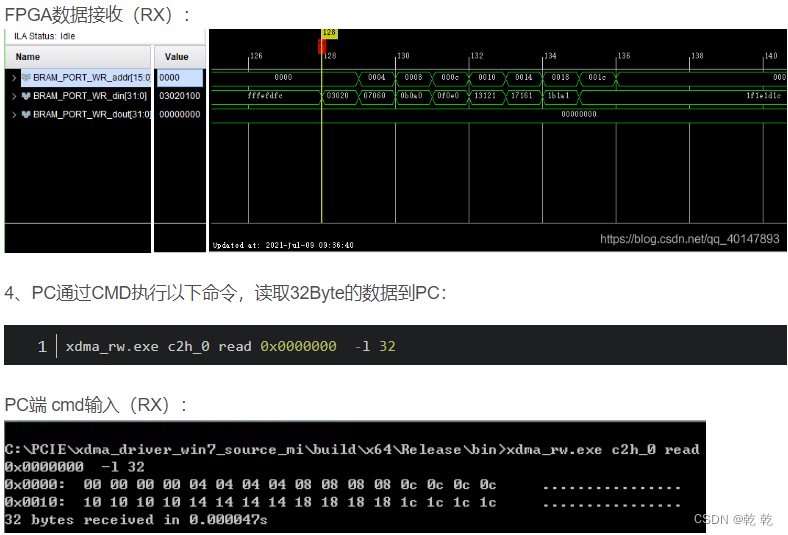
Task: Click the 0018 address waveform segment
Action: coord(560,77)
